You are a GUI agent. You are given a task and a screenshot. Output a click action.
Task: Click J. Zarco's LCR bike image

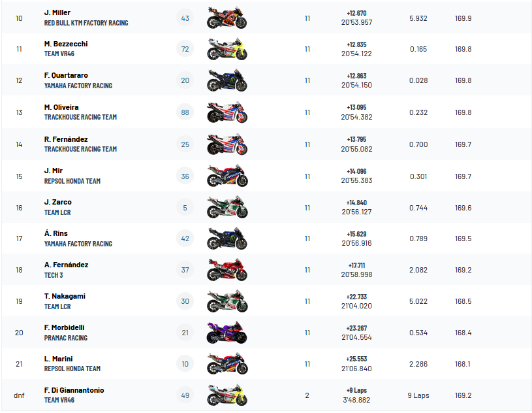tap(227, 208)
